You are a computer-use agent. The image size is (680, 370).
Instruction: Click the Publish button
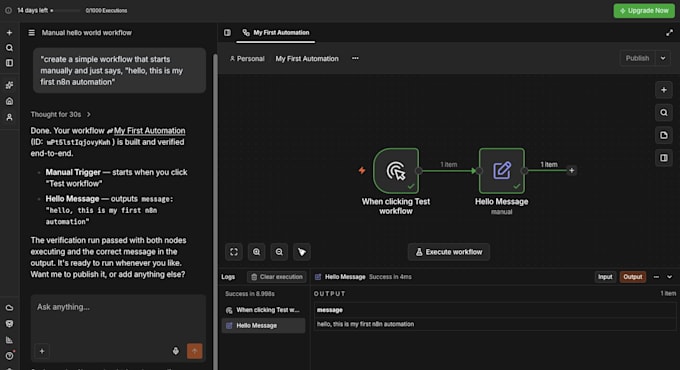(638, 58)
